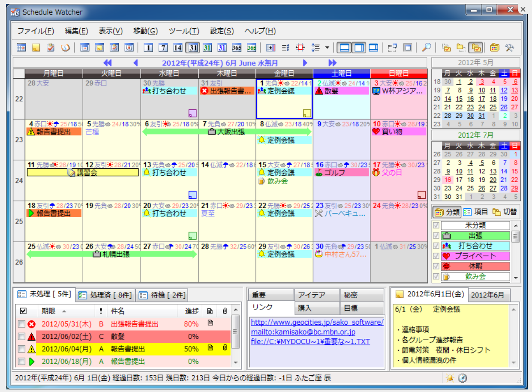
Task: Switch to the 1-day view icon
Action: tap(148, 48)
